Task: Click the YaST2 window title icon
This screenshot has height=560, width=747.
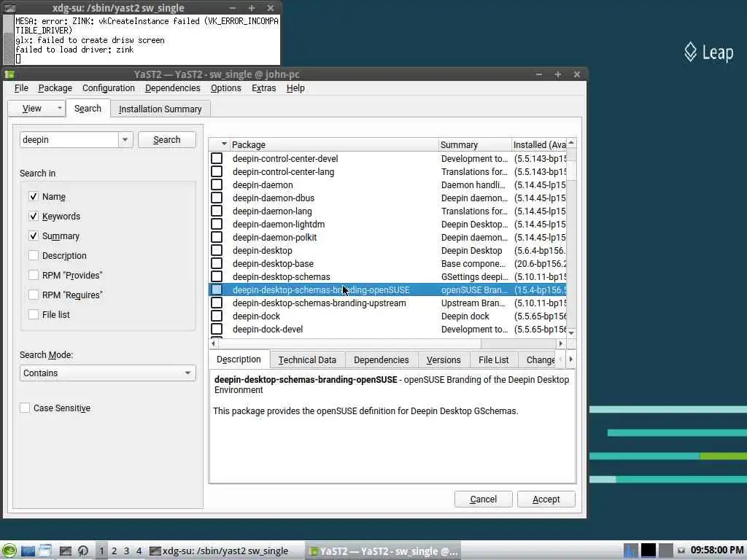Action: [9, 74]
